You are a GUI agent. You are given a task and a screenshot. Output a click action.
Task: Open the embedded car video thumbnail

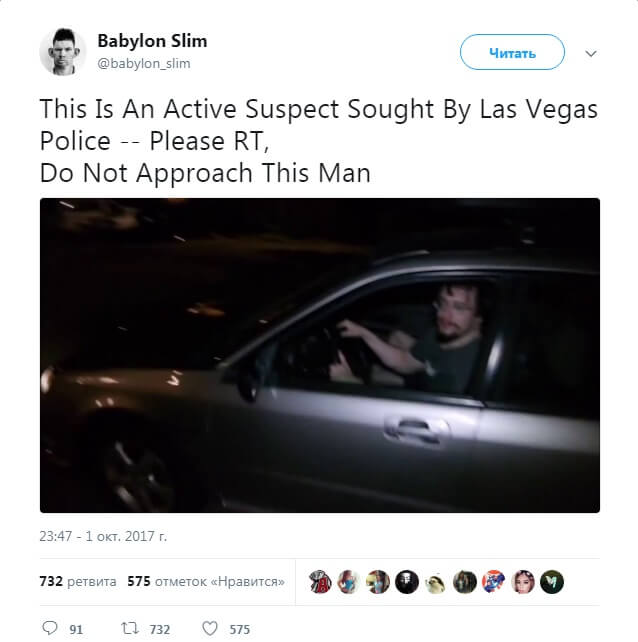[320, 355]
